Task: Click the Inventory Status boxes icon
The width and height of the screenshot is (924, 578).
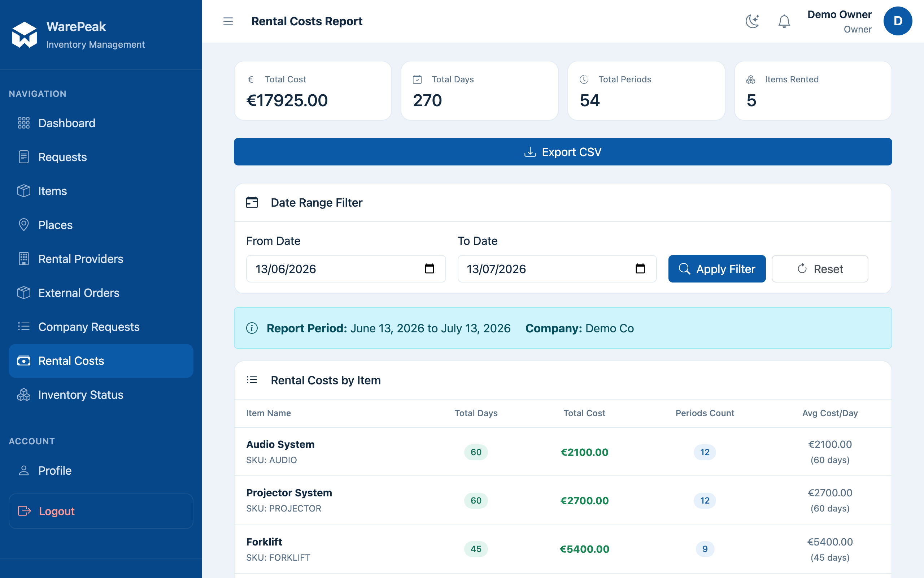Action: [x=24, y=394]
